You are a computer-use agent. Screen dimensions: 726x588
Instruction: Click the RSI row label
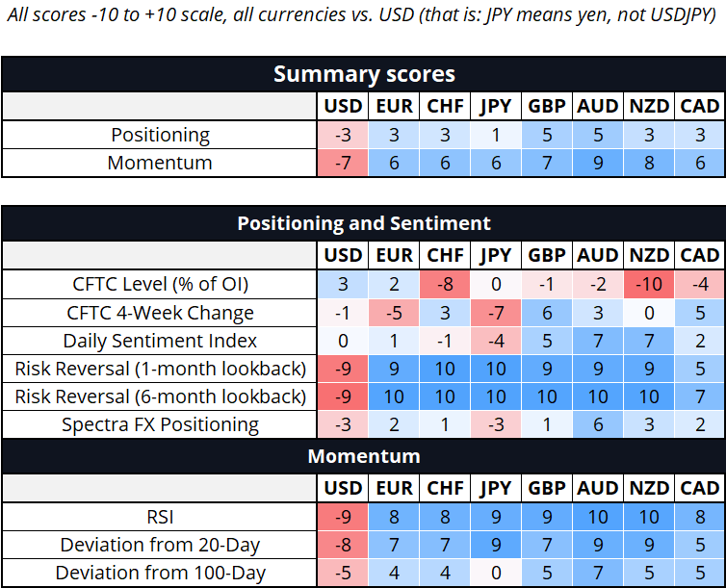161,517
